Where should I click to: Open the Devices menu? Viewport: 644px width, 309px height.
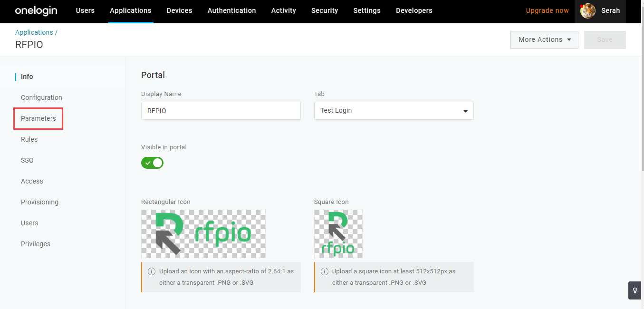(180, 10)
